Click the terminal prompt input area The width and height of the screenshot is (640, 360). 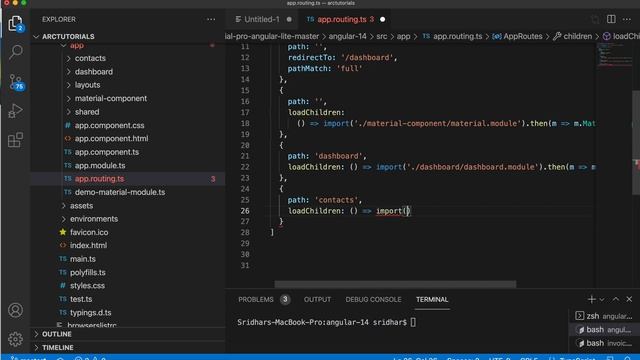(x=413, y=322)
